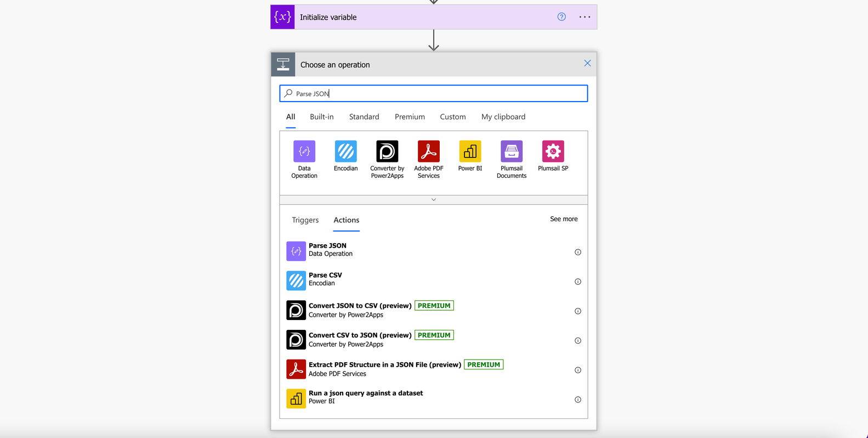
Task: Click the Convert JSON to CSV icon
Action: pos(296,310)
